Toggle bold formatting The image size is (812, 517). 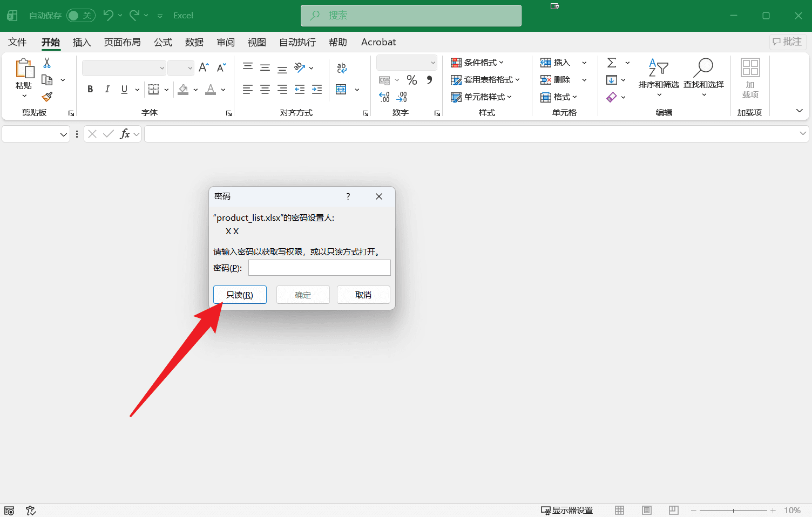(x=90, y=89)
